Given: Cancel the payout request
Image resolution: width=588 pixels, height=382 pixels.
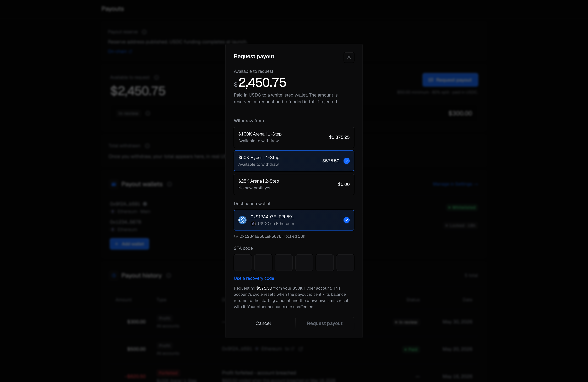Looking at the screenshot, I should pyautogui.click(x=263, y=323).
